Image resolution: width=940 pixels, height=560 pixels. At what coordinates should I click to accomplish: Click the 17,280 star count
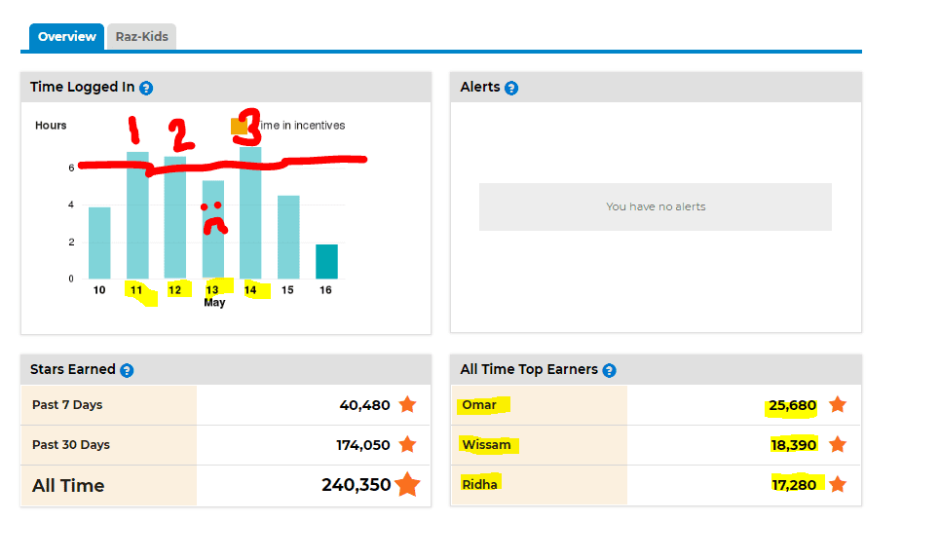pos(794,484)
